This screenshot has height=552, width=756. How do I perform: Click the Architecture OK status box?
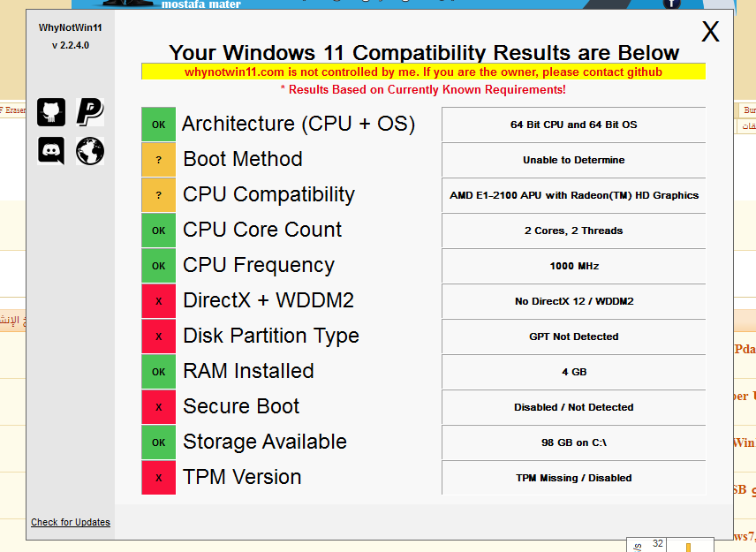[x=159, y=125]
